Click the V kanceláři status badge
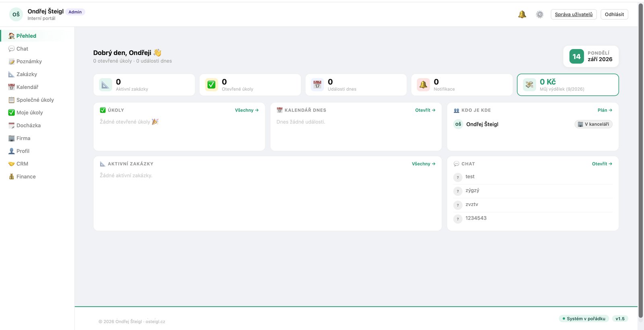644x330 pixels. 593,124
